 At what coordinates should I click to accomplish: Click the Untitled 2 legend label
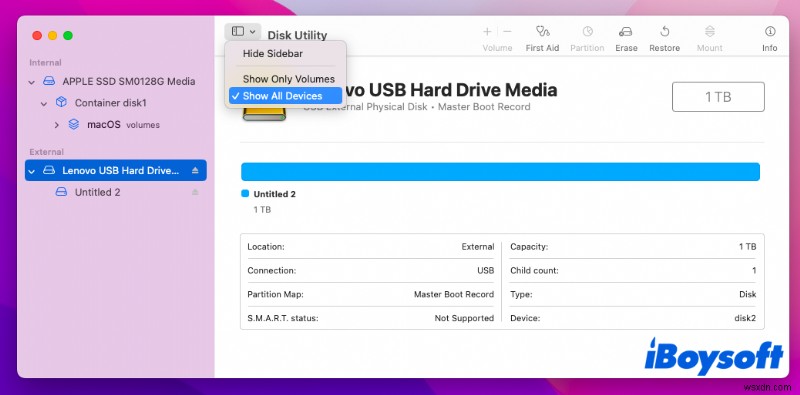274,194
